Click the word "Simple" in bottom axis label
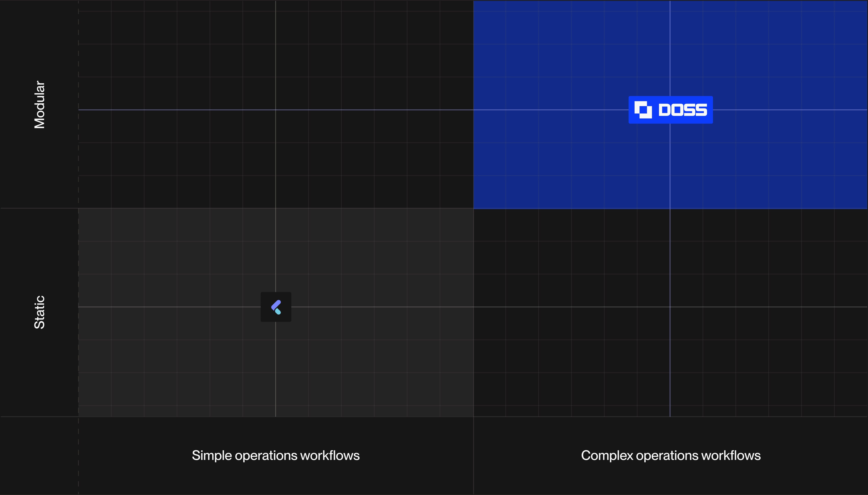 [212, 456]
